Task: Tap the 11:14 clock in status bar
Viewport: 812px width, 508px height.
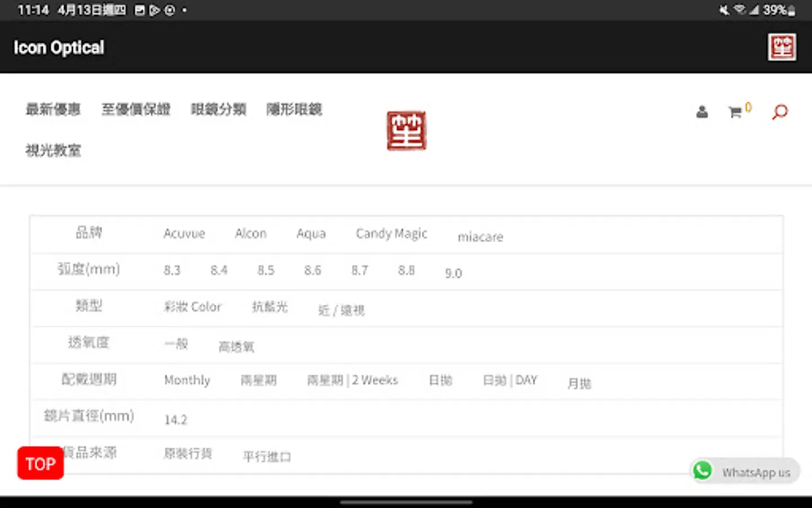Action: [x=33, y=10]
